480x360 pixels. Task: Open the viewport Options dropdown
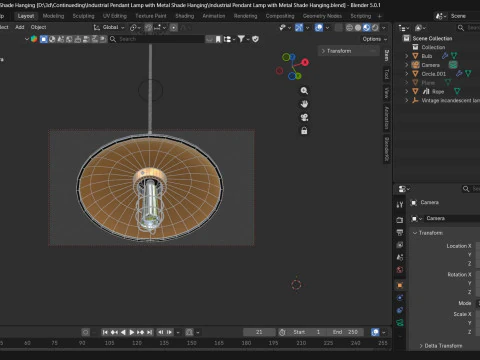point(374,39)
